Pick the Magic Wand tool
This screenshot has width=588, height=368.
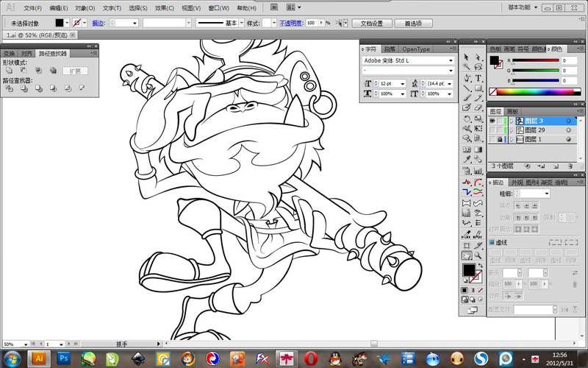point(467,67)
